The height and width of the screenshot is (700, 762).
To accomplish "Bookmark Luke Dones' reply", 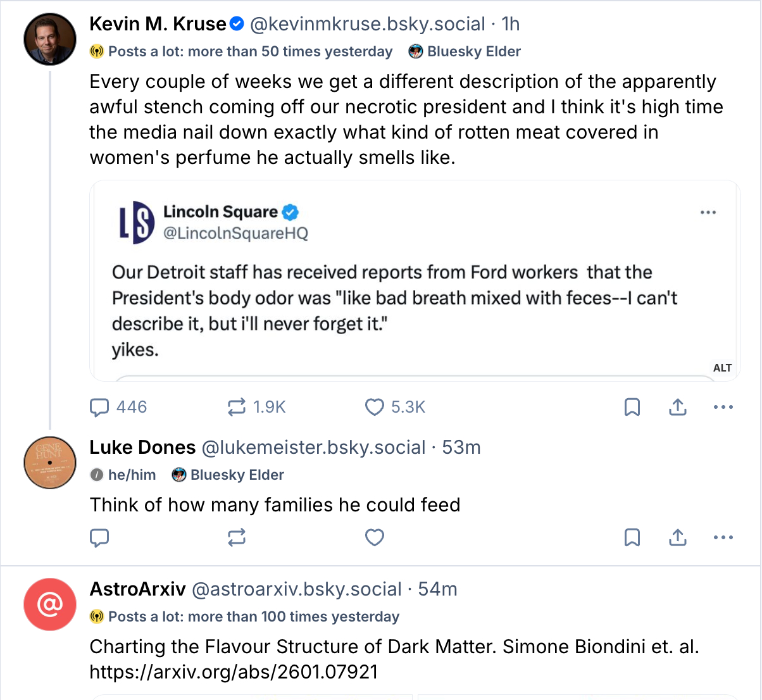I will tap(632, 538).
